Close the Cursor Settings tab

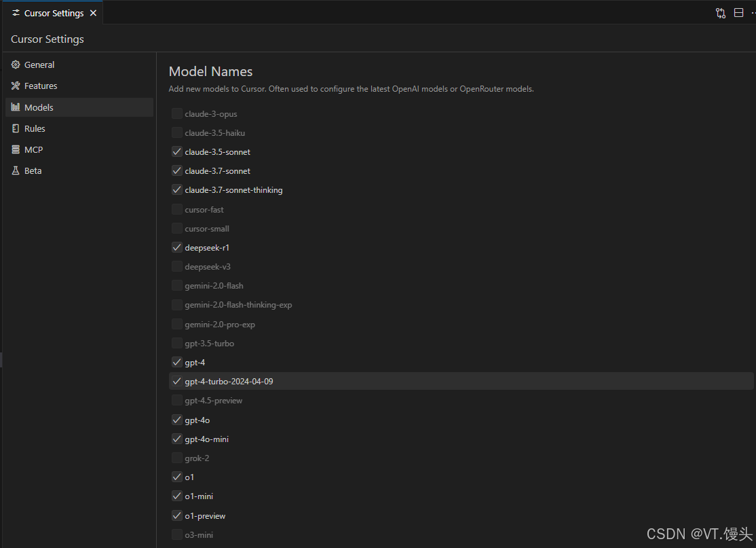pyautogui.click(x=93, y=13)
